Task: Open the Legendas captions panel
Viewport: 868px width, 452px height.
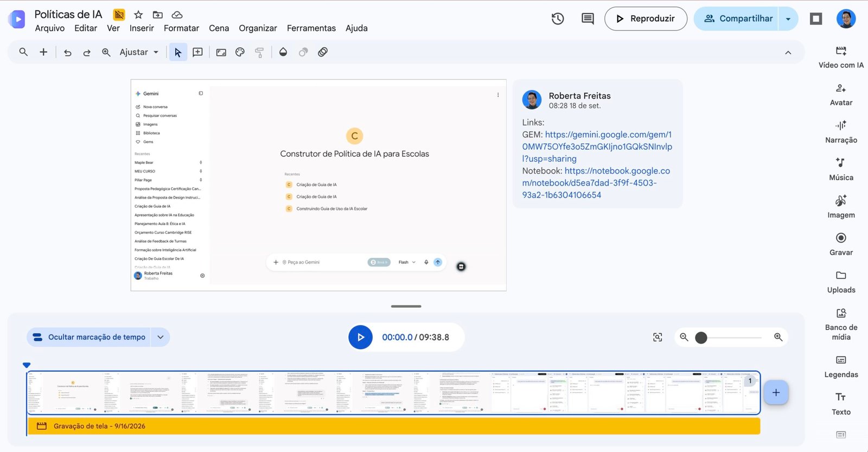Action: click(841, 366)
